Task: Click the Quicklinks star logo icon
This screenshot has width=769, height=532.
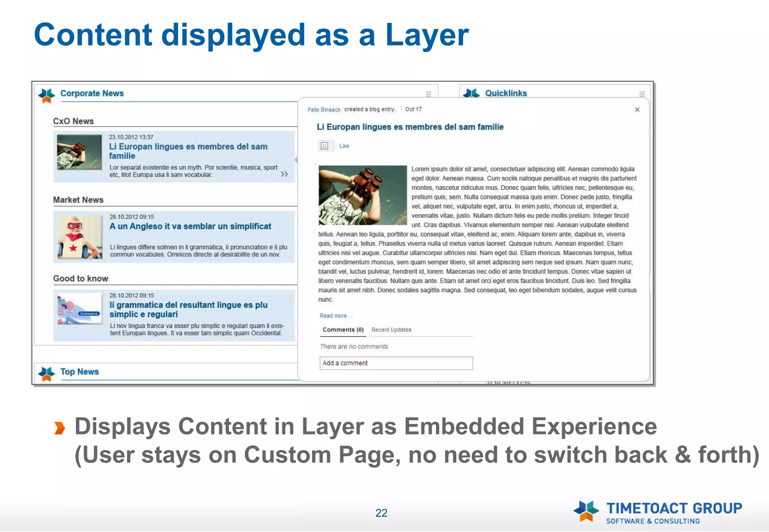Action: pos(471,93)
